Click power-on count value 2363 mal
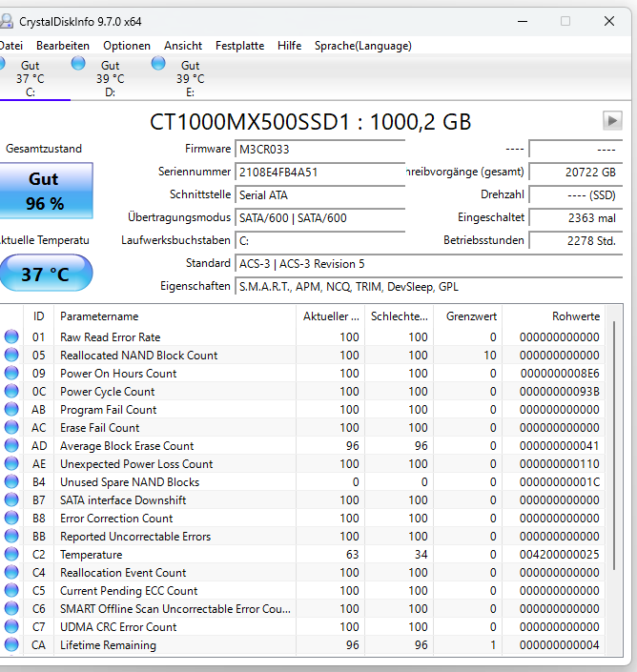 tap(575, 217)
